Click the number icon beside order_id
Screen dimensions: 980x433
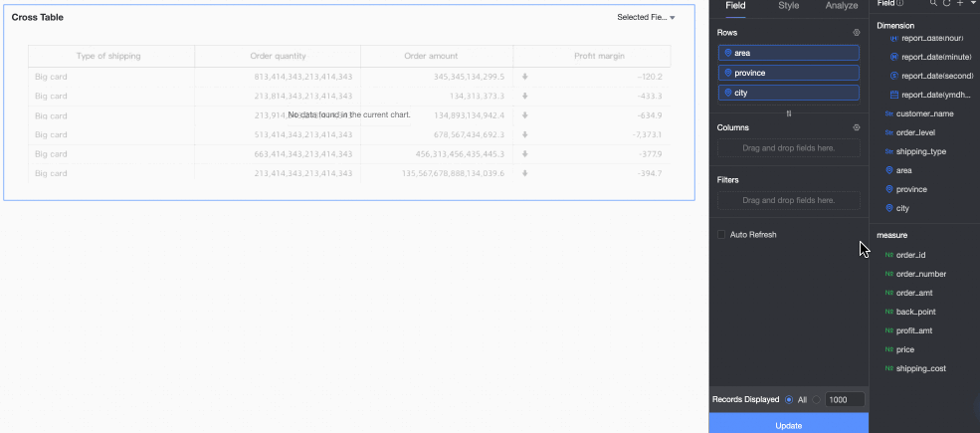(889, 255)
